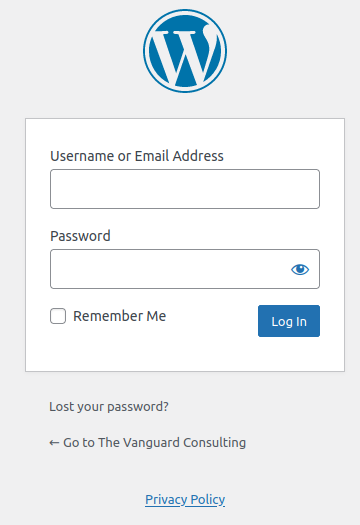Click the Username or Email Address label

point(137,156)
